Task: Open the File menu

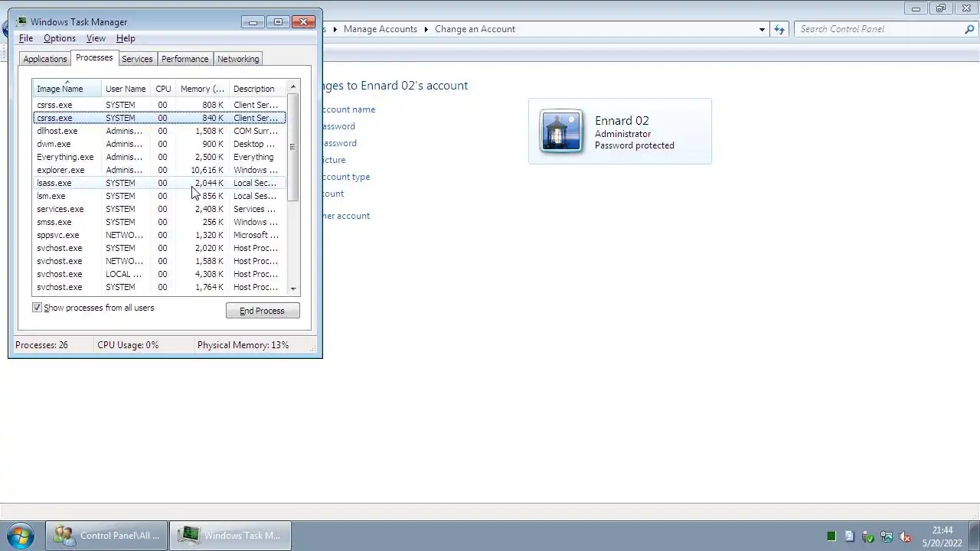Action: click(x=26, y=38)
